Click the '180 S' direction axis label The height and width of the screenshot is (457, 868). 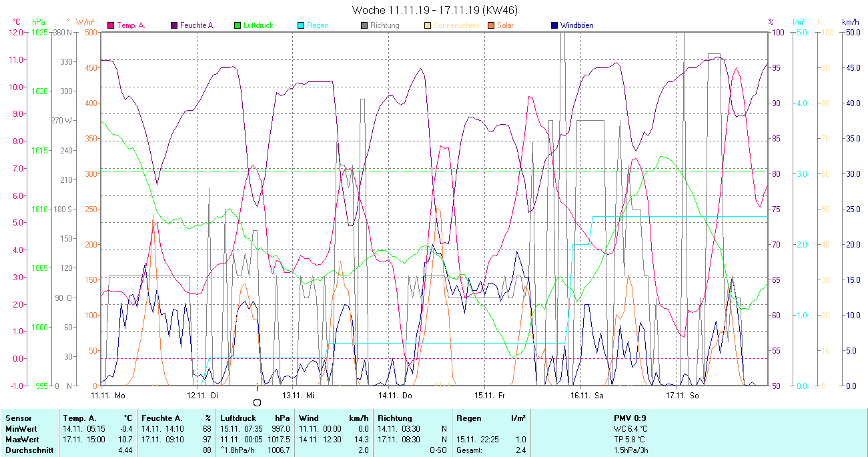tap(63, 209)
